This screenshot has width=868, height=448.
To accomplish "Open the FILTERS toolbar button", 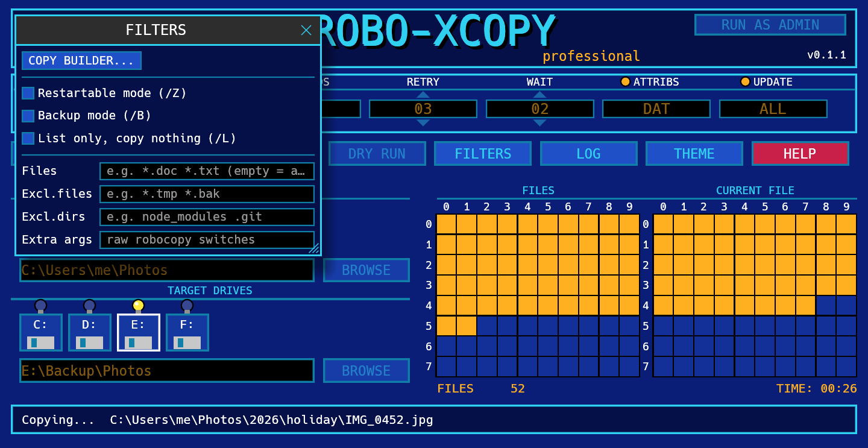I will tap(483, 154).
